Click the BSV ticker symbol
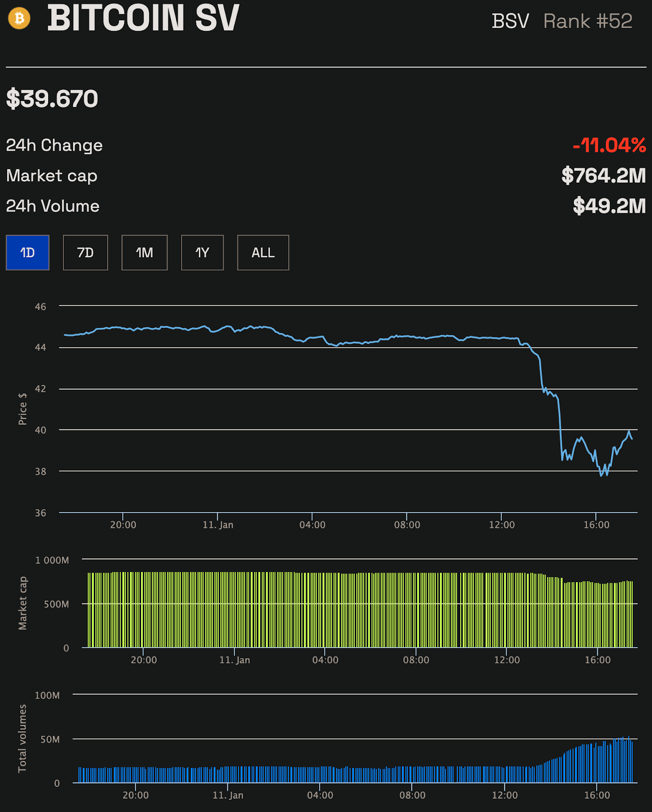 pyautogui.click(x=510, y=21)
